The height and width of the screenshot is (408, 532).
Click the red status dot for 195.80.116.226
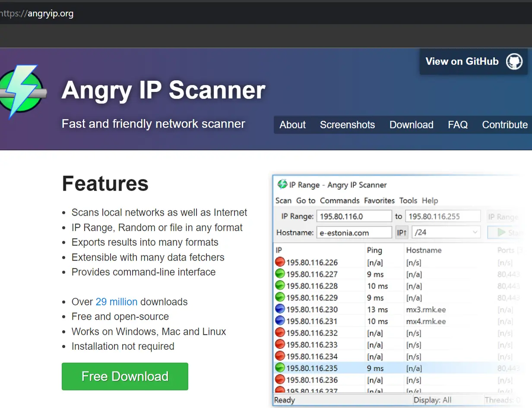tap(280, 262)
